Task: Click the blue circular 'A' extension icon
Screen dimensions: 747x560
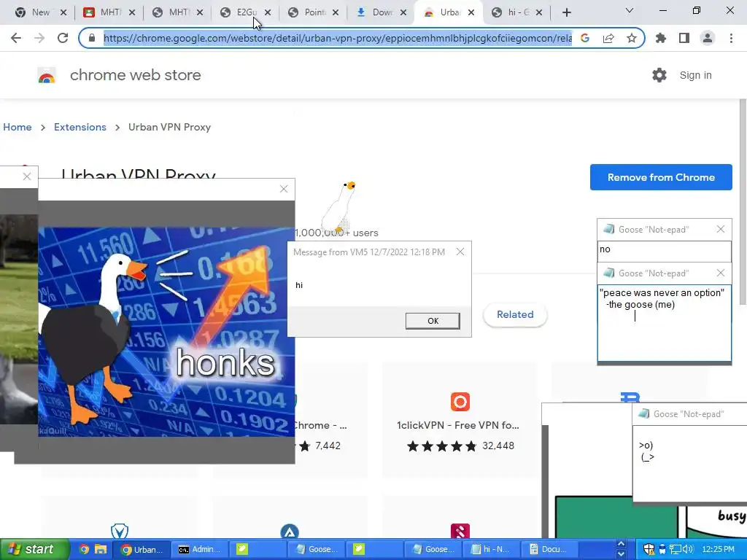Action: (290, 532)
